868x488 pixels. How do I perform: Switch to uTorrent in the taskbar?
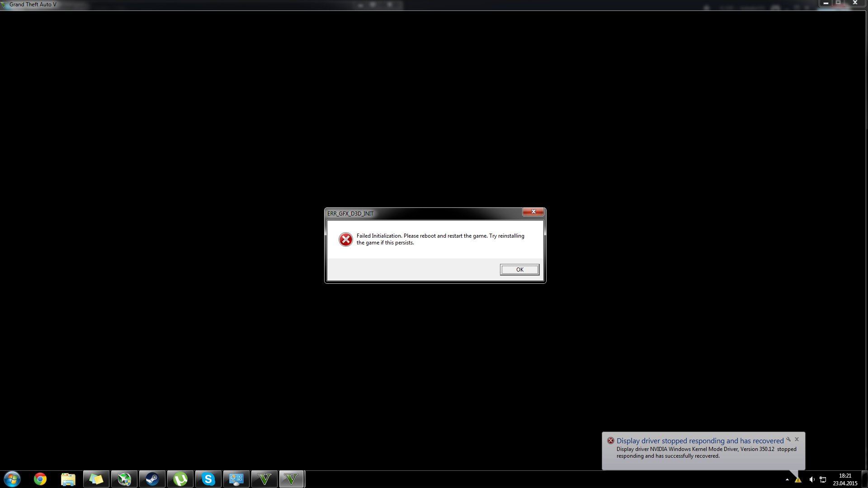(180, 479)
